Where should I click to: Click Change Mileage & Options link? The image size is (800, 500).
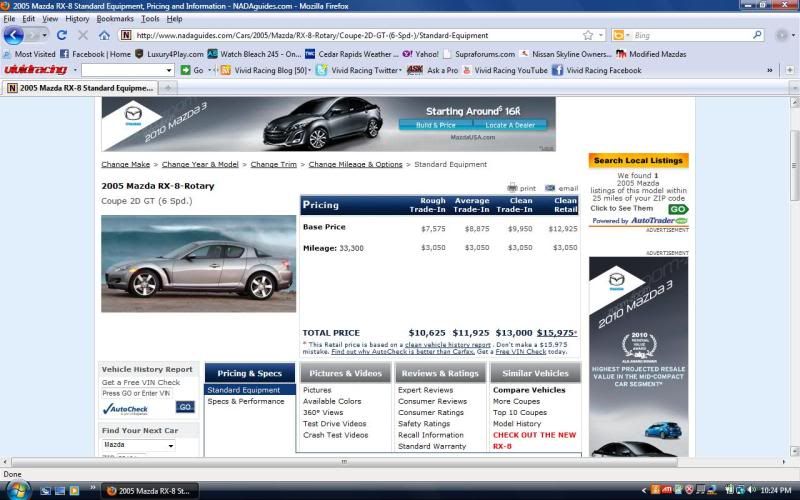355,164
